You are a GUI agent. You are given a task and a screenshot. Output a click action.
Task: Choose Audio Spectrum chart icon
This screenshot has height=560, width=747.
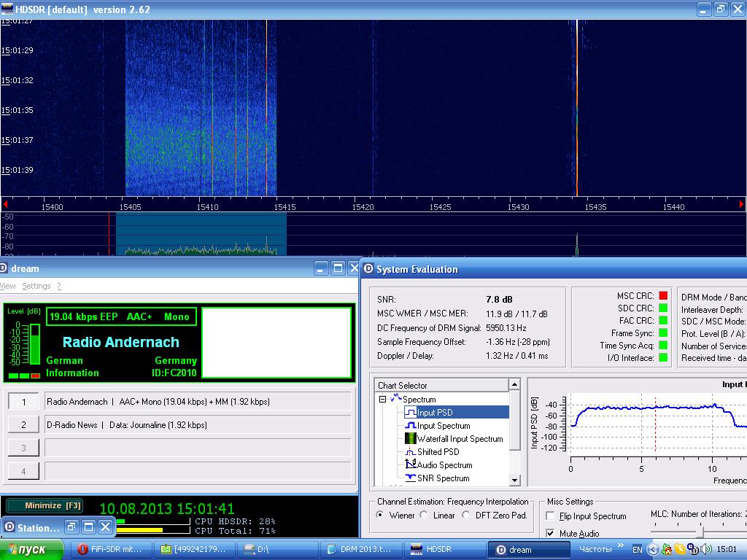(410, 464)
